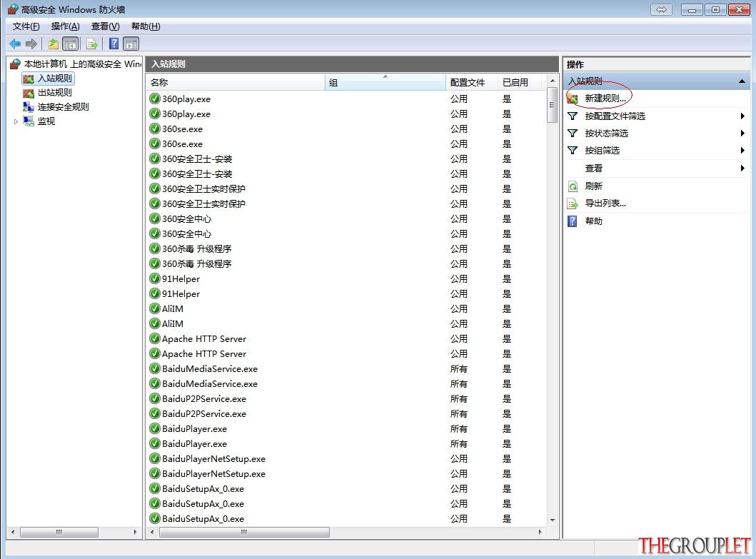Toggle the console tree pane toolbar icon
The image size is (756, 559).
[71, 44]
